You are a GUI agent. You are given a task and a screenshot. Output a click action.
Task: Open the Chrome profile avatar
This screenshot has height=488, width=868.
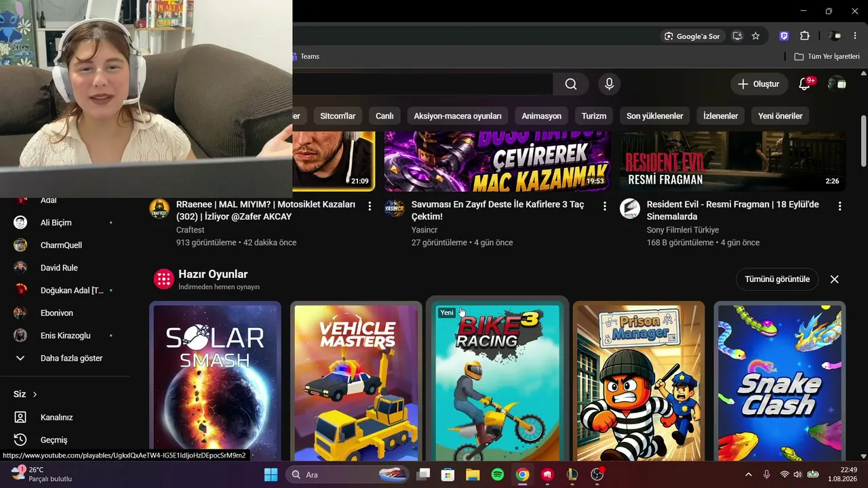[x=835, y=36]
